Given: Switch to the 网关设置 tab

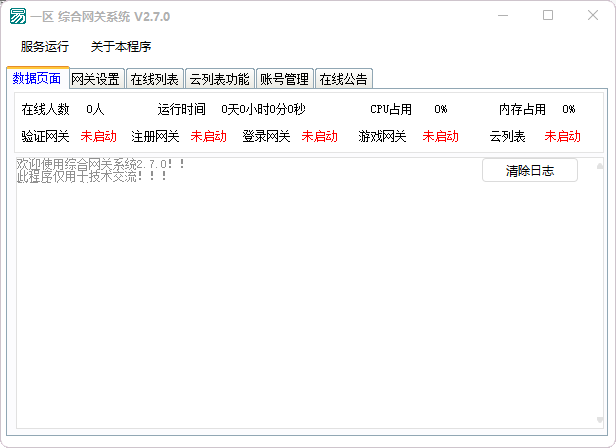Looking at the screenshot, I should coord(96,79).
